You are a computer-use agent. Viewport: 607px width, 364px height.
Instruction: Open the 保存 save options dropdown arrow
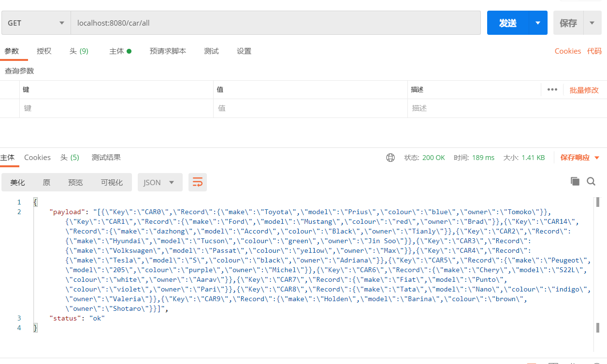click(593, 22)
